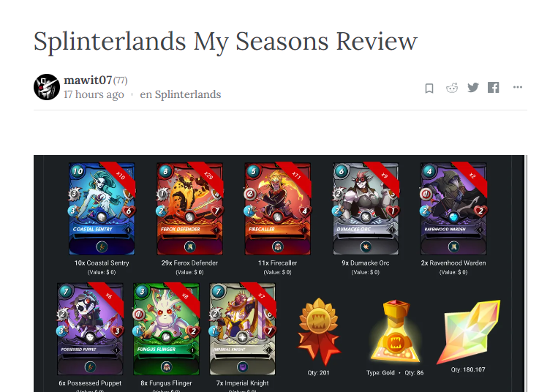Screen dimensions: 558x392
Task: Open the three-dots more options menu
Action: (x=518, y=87)
